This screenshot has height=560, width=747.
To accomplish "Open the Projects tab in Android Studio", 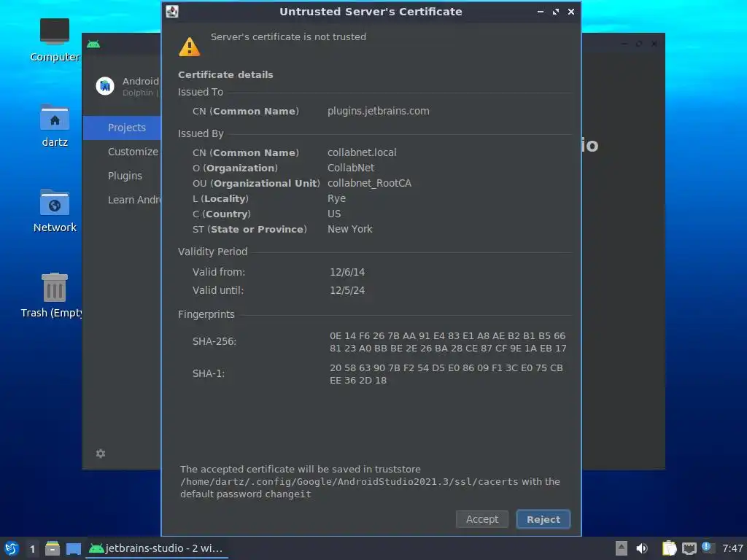I will [x=122, y=128].
